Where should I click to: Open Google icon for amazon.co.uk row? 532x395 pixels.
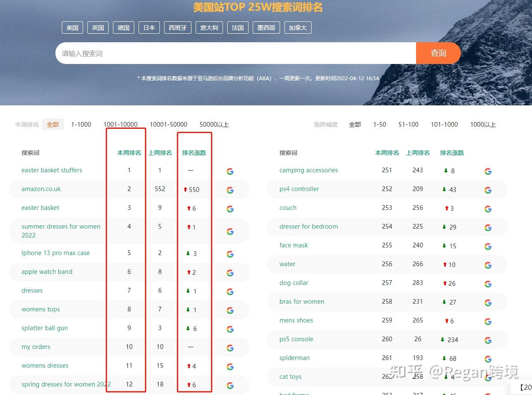pos(230,190)
